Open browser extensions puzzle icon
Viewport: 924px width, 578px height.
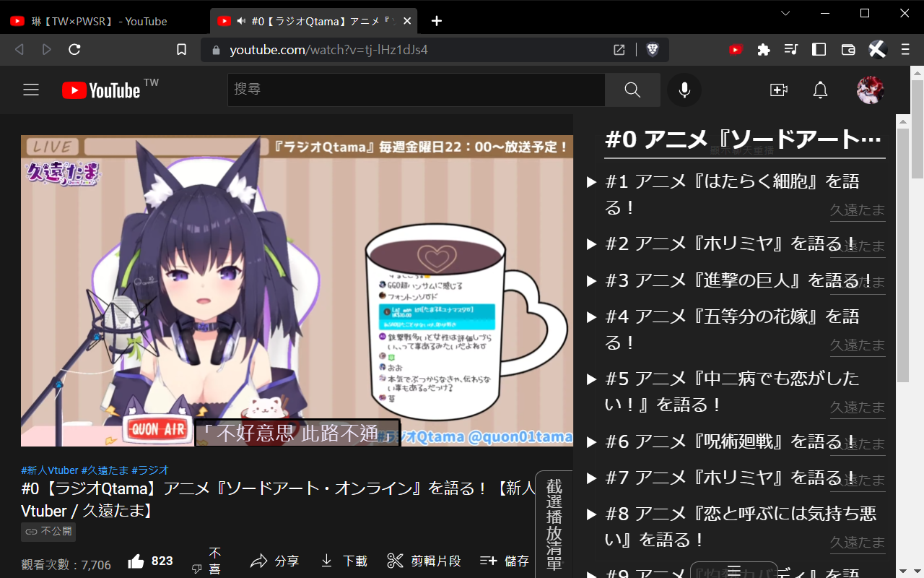pyautogui.click(x=763, y=50)
